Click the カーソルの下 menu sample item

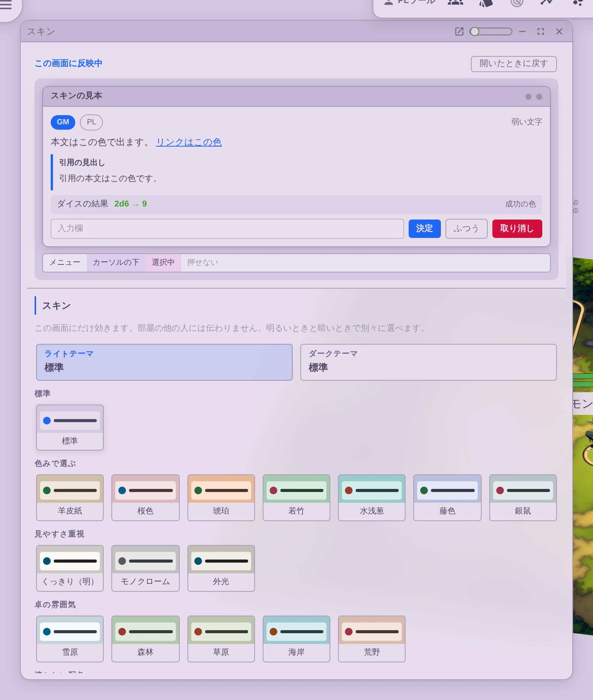(x=116, y=263)
